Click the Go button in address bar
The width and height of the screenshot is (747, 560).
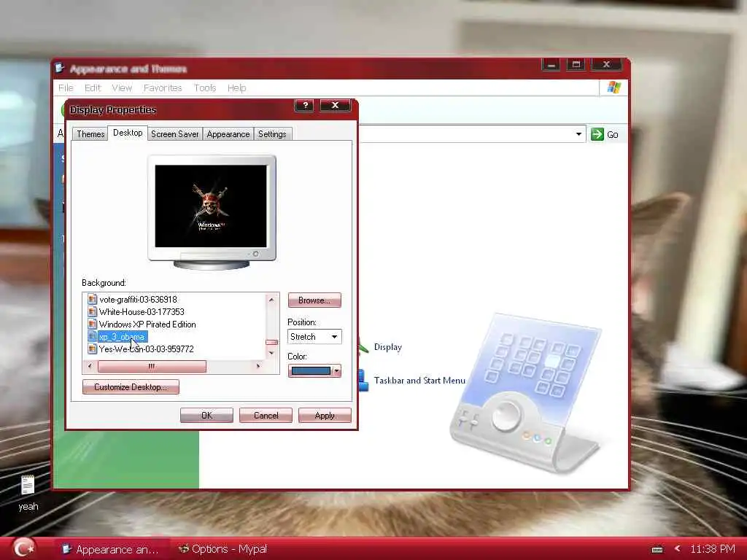(605, 134)
